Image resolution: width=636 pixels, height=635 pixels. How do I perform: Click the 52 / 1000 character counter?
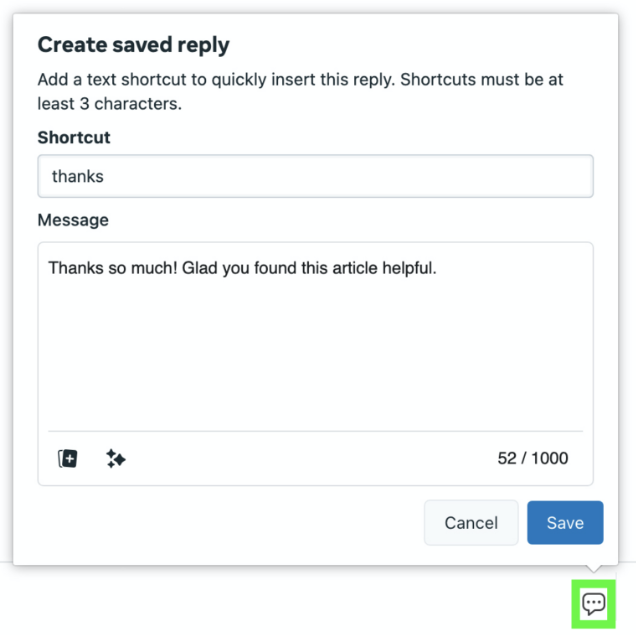point(532,459)
